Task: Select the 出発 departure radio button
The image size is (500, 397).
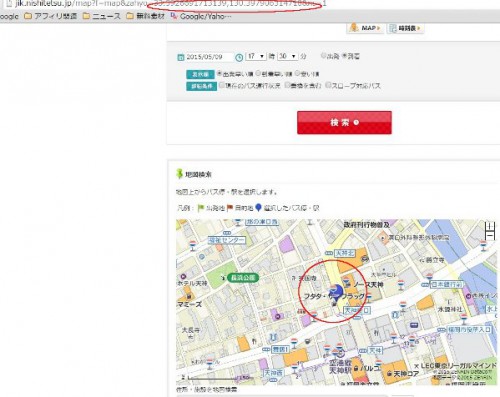Action: point(323,55)
